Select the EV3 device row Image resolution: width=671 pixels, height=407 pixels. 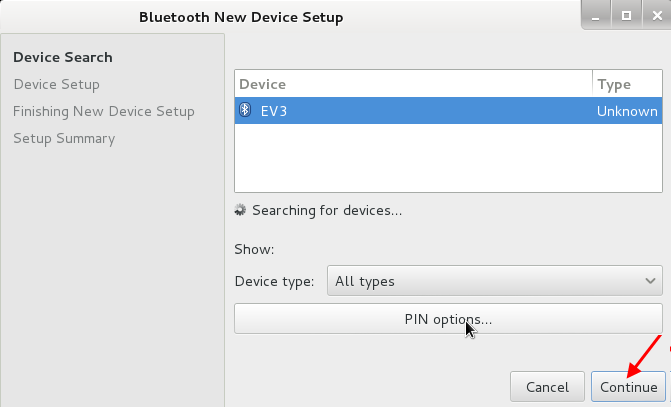click(448, 110)
